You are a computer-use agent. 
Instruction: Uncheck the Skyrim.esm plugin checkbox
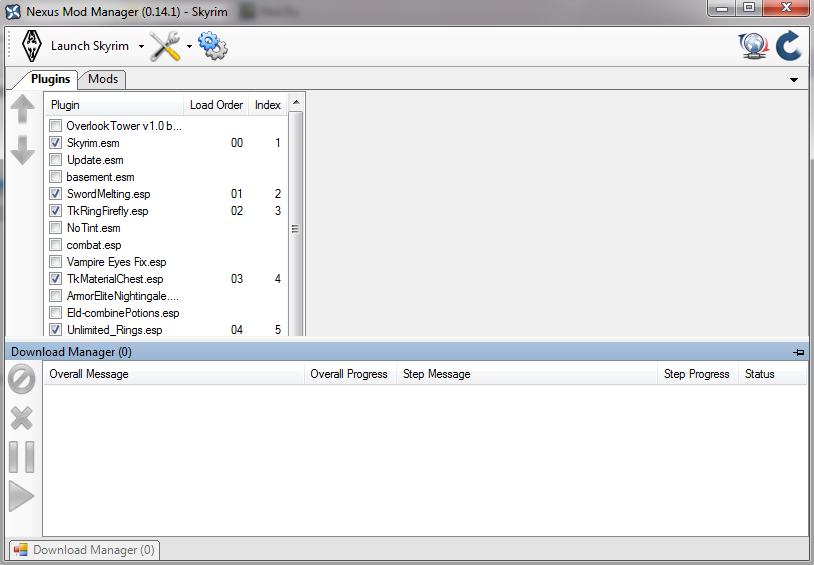[56, 143]
